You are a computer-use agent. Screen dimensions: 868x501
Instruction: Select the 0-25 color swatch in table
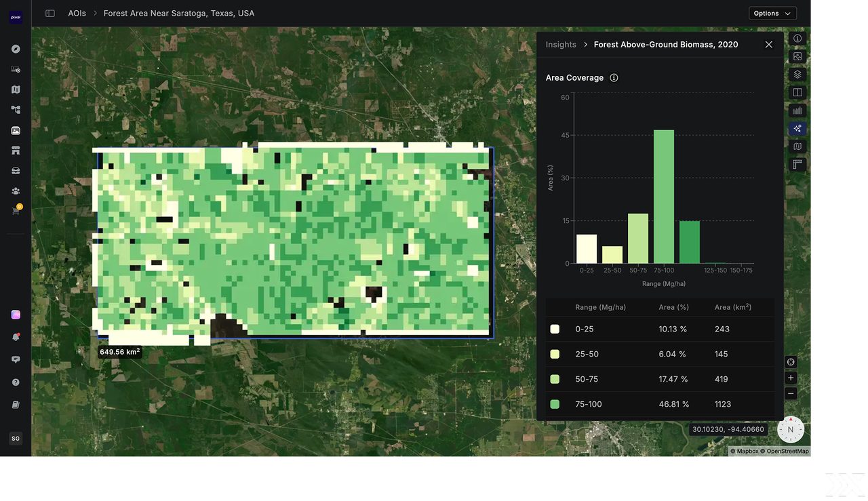(x=555, y=329)
